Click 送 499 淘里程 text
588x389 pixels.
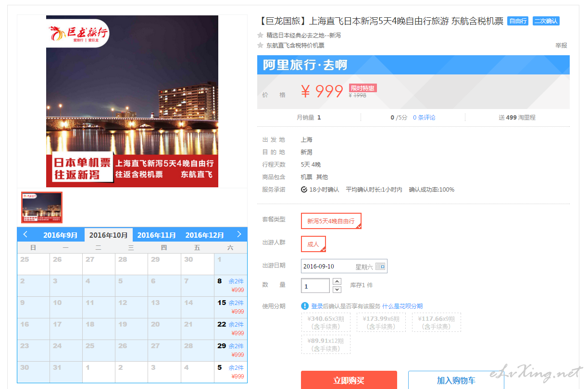pos(517,117)
